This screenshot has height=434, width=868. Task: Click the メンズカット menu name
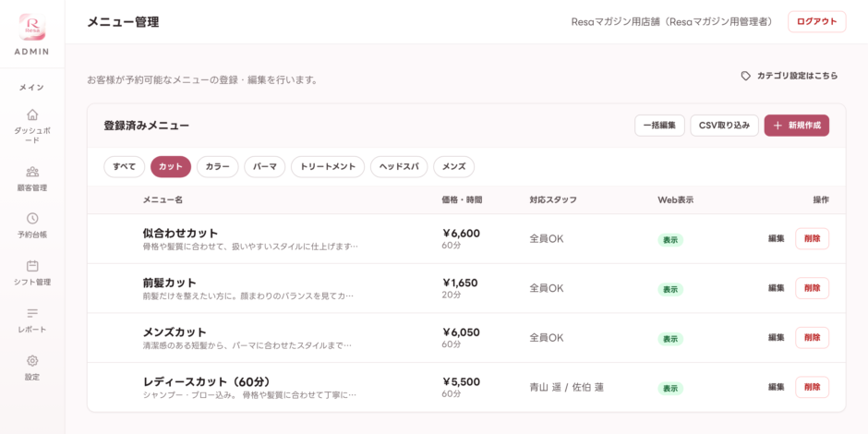[175, 332]
